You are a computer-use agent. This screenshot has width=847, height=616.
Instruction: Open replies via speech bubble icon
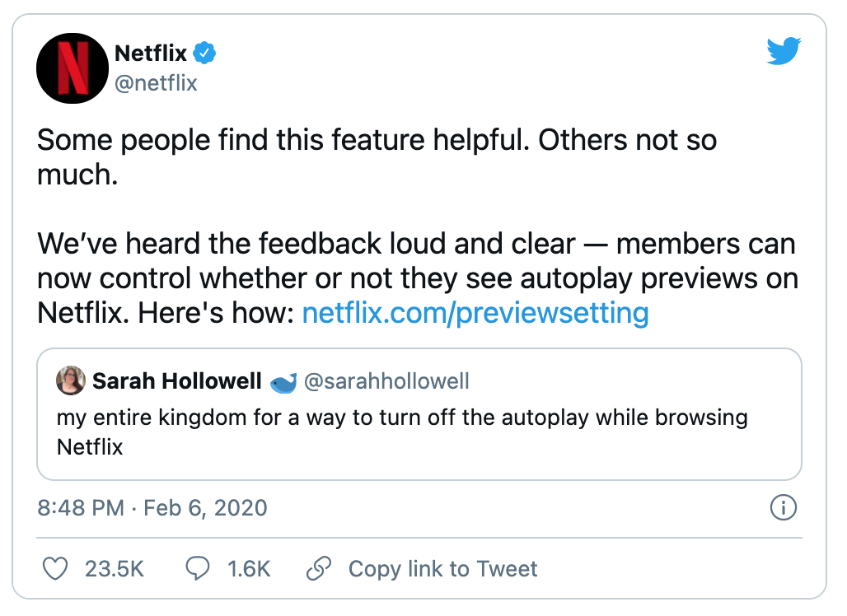tap(199, 569)
